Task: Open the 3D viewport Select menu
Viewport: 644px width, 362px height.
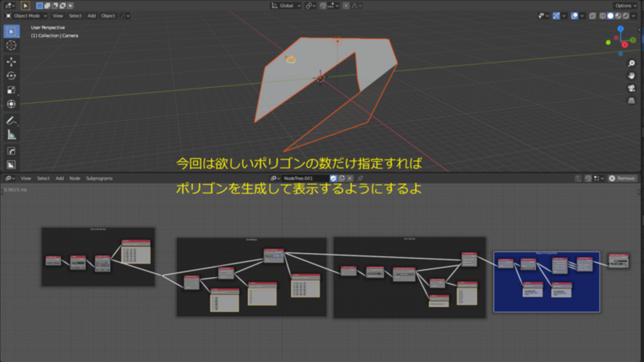Action: tap(75, 16)
